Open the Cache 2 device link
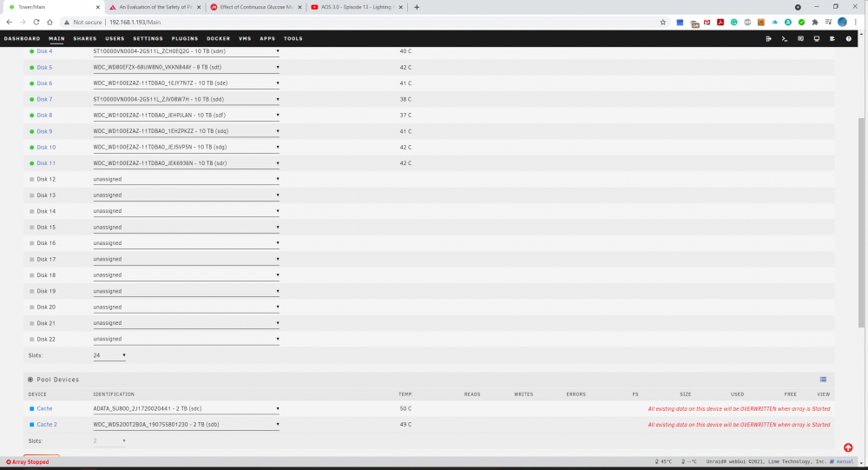This screenshot has width=868, height=470. [x=47, y=425]
